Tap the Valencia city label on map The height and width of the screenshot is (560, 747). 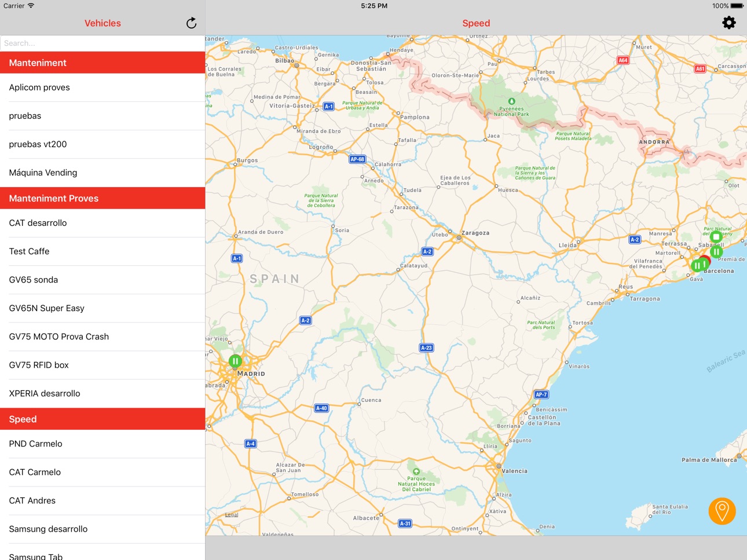pos(515,471)
